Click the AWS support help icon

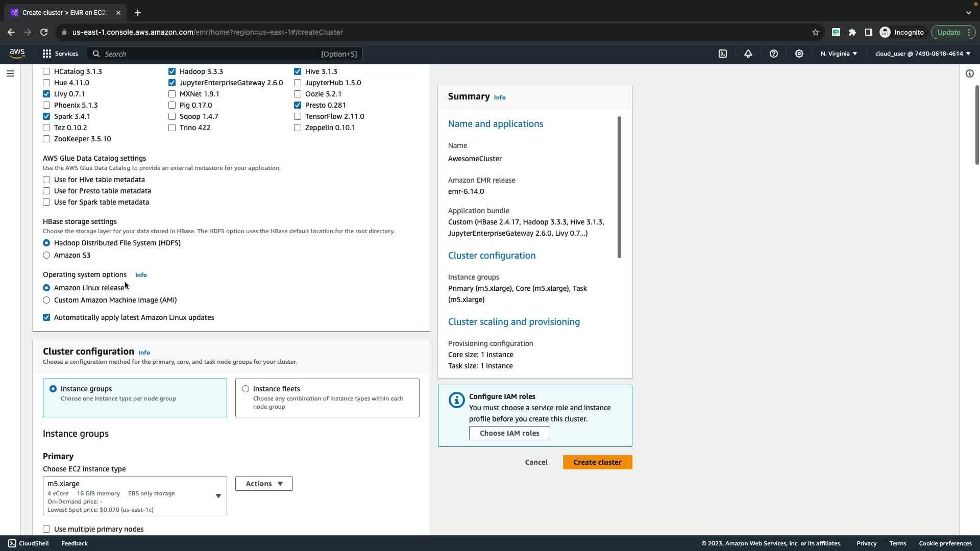click(774, 54)
